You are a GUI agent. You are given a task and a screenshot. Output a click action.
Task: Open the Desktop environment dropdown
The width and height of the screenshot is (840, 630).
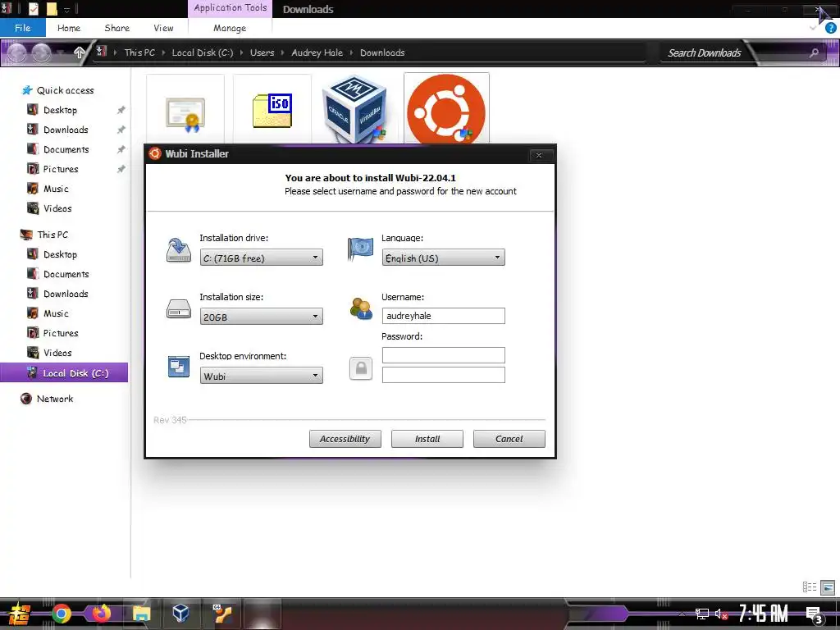coord(261,376)
